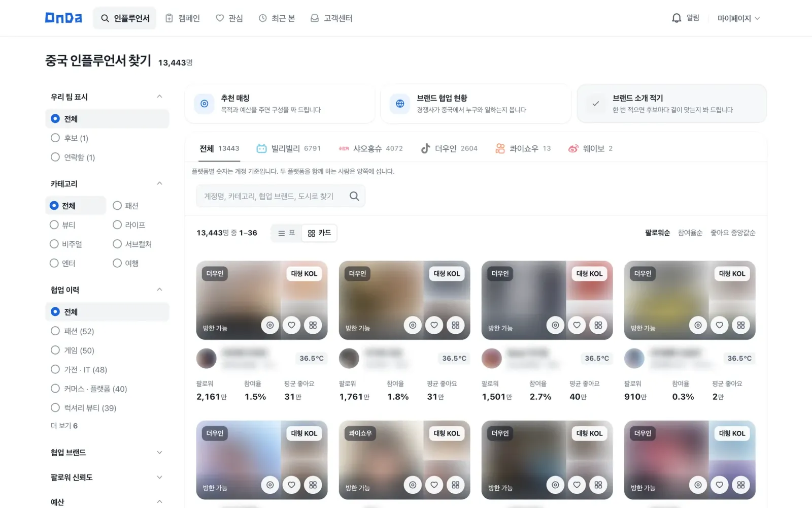Image resolution: width=812 pixels, height=508 pixels.
Task: Click checkmark icon on 브랜드 소개 적기
Action: (x=596, y=104)
